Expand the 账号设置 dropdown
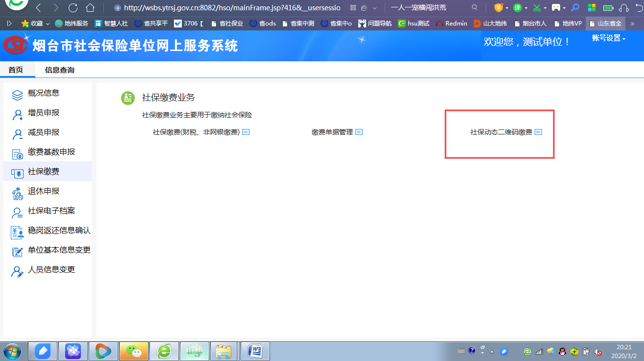Screen dimensions: 644x361 pos(609,38)
